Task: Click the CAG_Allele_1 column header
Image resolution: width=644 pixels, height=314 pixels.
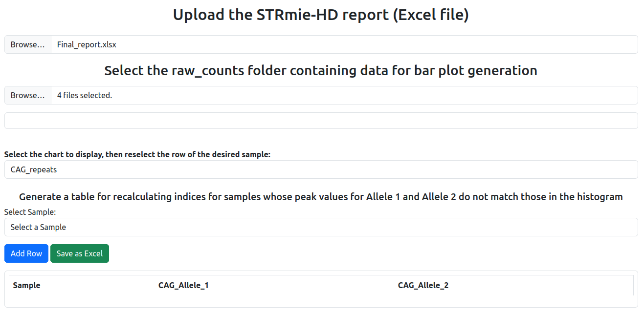Action: 184,285
